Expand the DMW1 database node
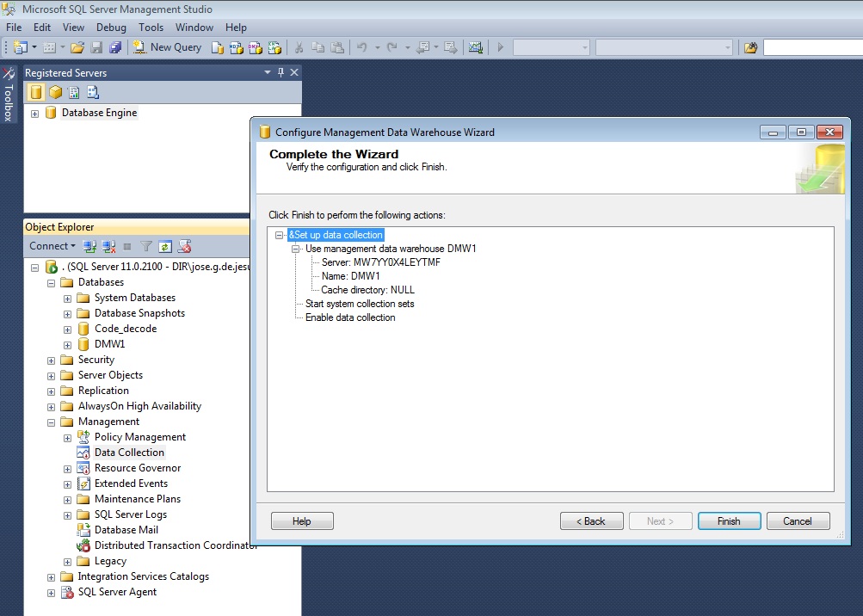 pos(67,345)
